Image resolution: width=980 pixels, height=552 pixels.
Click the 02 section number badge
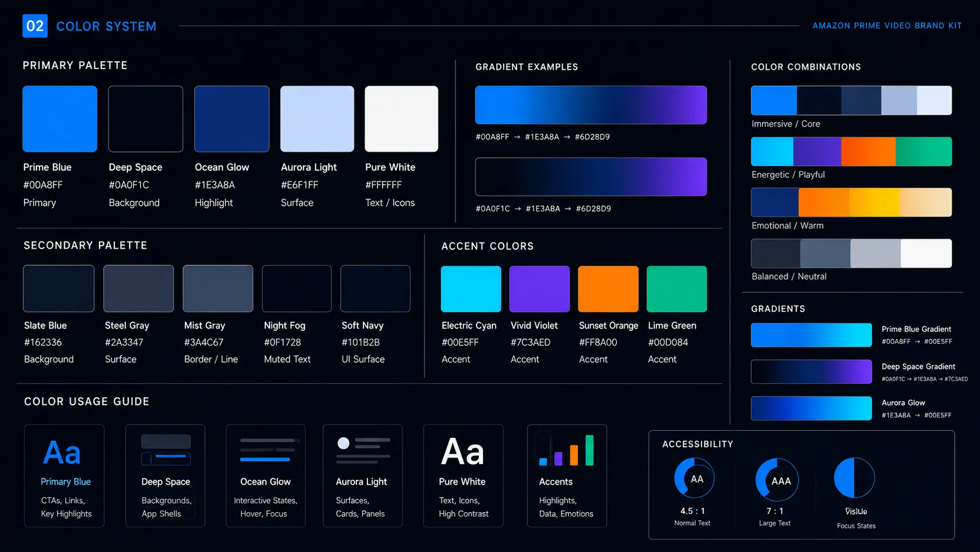[x=35, y=26]
